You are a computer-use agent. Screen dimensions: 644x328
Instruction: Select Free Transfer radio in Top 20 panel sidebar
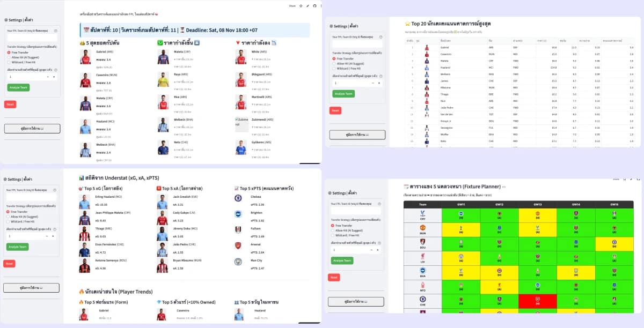334,58
